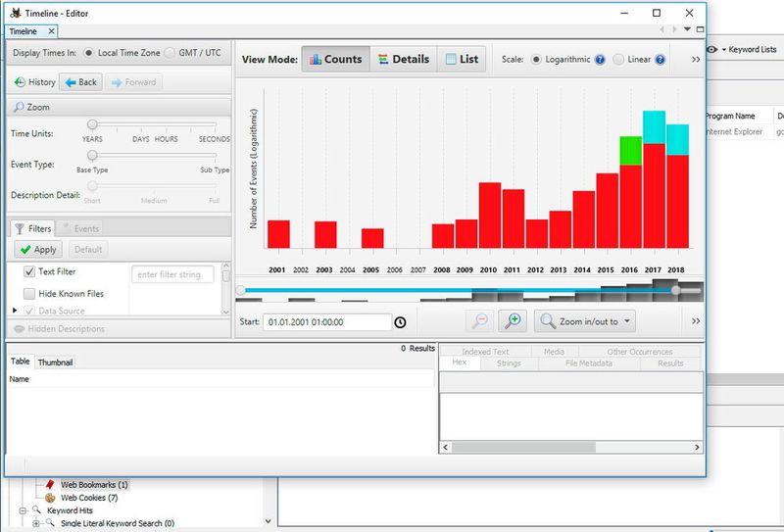The height and width of the screenshot is (532, 784).
Task: Click the zoom out magnifier icon
Action: [x=480, y=321]
